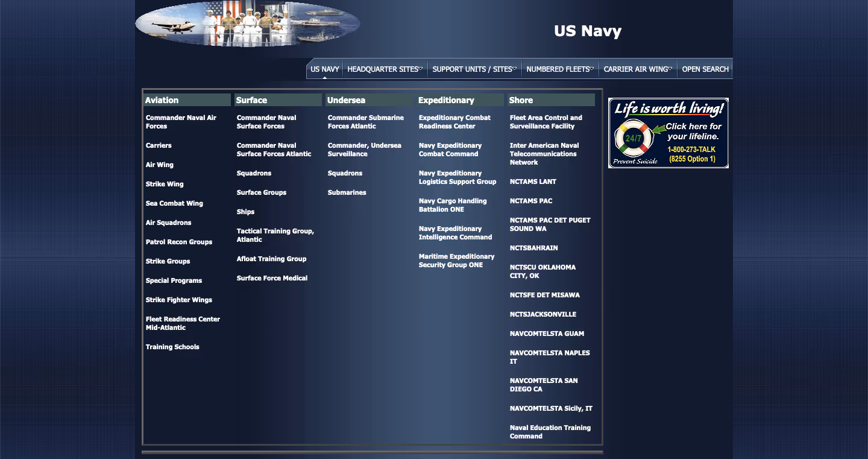
Task: Expand the HEADQUARTER SITES dropdown arrow
Action: point(421,69)
